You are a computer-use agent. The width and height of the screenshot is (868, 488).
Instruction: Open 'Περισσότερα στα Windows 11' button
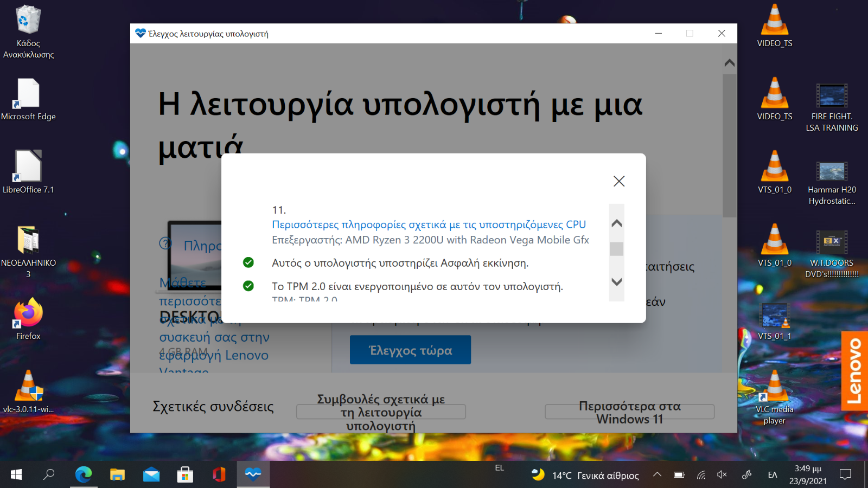(x=629, y=412)
